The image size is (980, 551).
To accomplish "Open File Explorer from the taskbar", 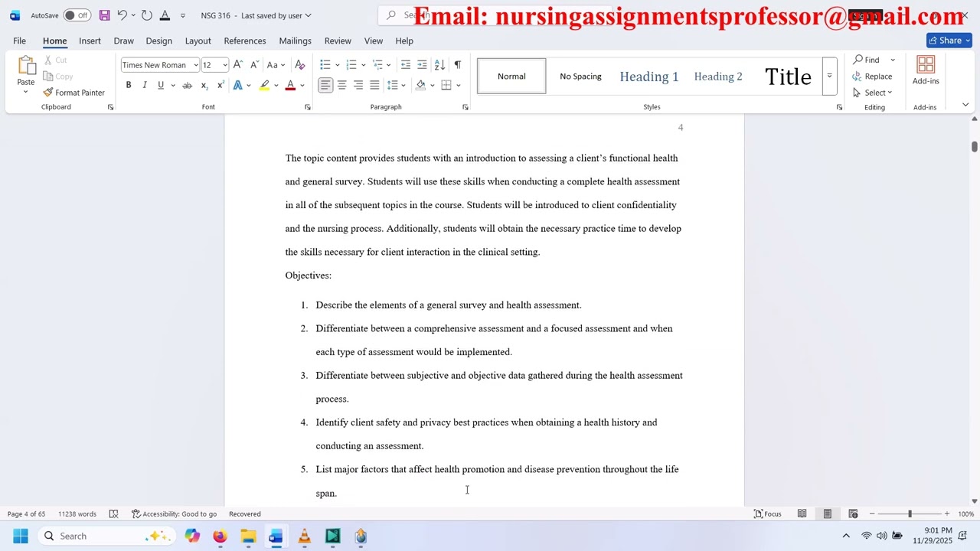I will [248, 536].
